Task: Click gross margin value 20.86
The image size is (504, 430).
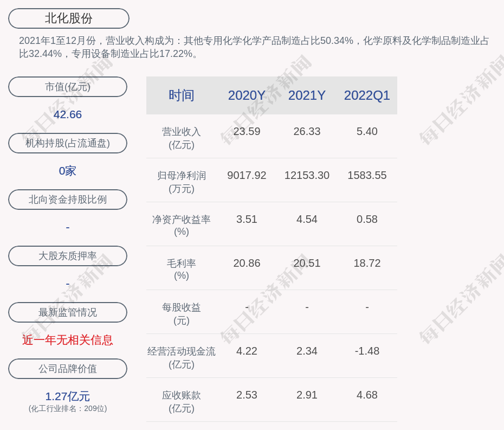Action: [x=247, y=264]
